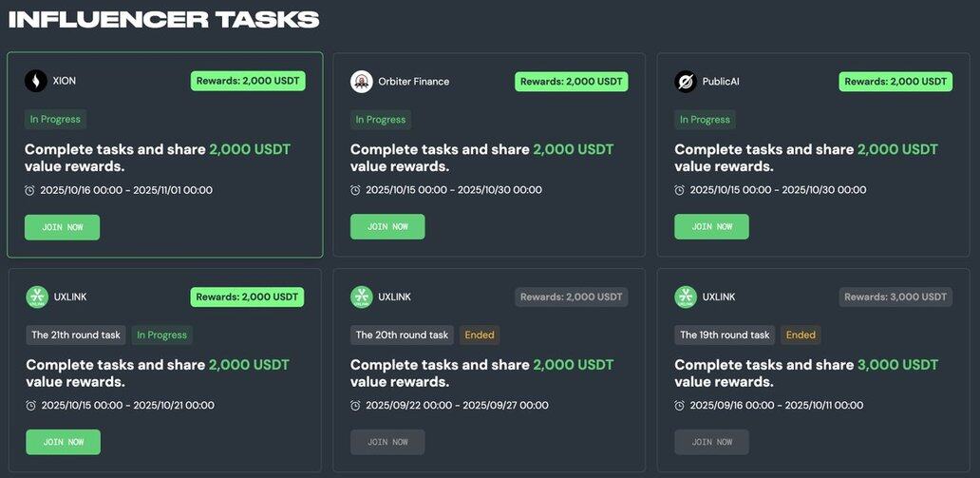Join the XION task now
980x478 pixels.
pyautogui.click(x=62, y=227)
